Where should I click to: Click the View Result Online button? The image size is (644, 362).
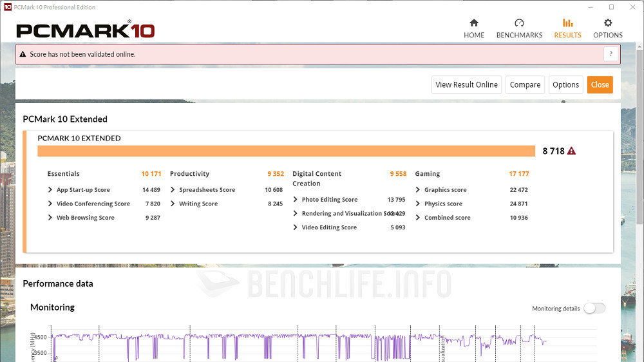coord(466,85)
